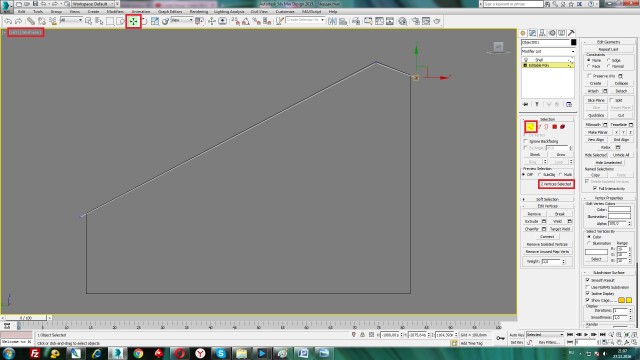Open the Workspace Default dropdown

coord(93,4)
